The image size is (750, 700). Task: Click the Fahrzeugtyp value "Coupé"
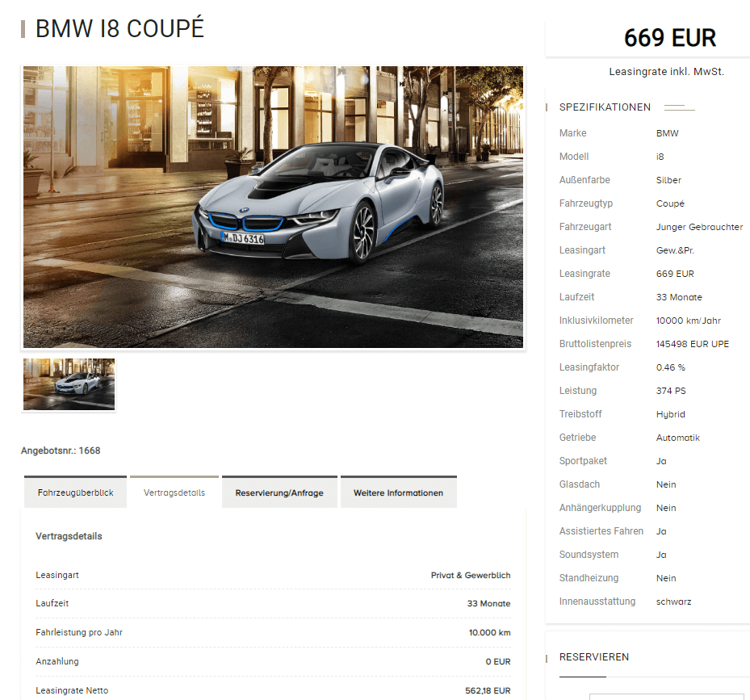670,203
